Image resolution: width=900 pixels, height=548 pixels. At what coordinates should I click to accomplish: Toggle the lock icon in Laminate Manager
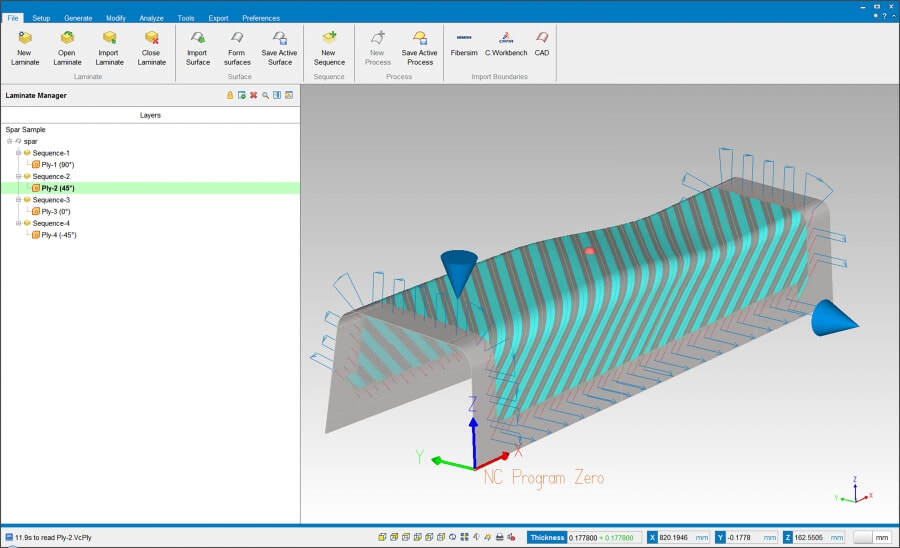[229, 95]
